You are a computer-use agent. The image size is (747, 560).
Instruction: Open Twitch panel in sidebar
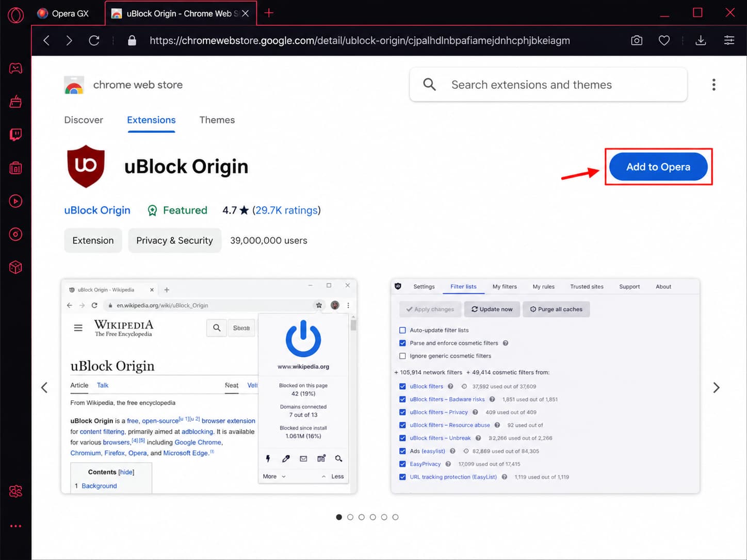(15, 135)
